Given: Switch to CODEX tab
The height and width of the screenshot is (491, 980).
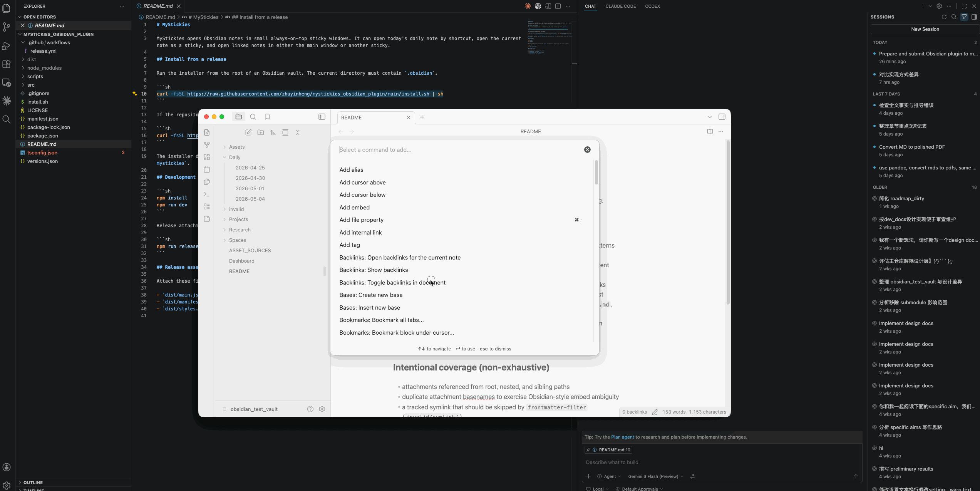Looking at the screenshot, I should pyautogui.click(x=652, y=6).
